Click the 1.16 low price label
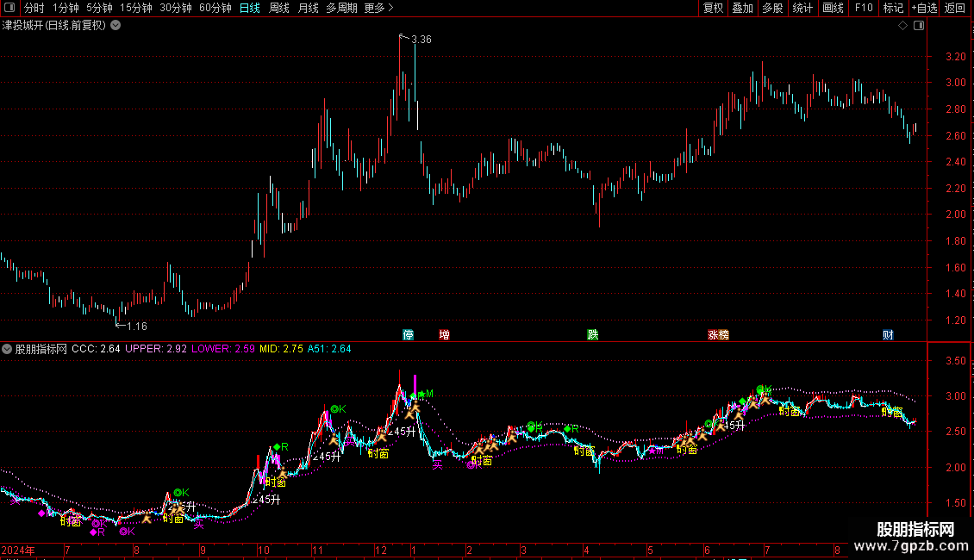 coord(137,326)
